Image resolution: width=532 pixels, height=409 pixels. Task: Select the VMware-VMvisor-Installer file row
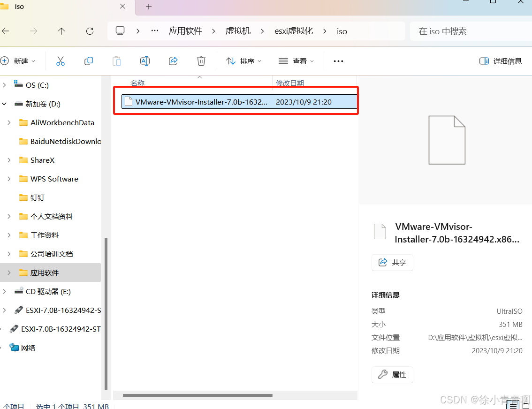point(239,102)
